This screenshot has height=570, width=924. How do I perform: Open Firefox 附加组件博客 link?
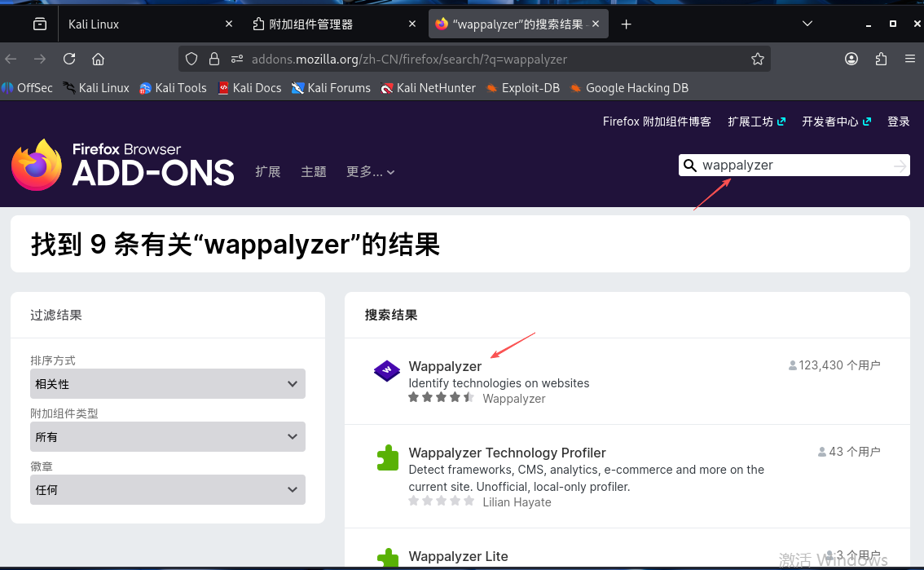tap(657, 122)
